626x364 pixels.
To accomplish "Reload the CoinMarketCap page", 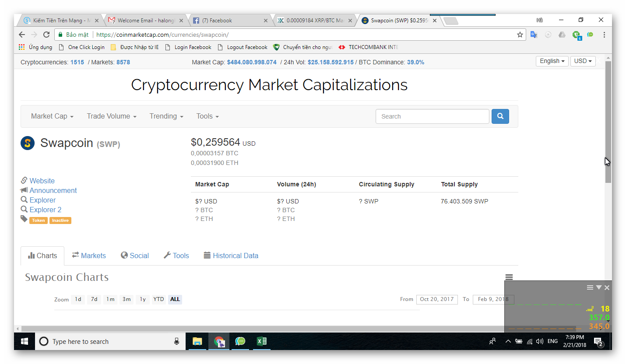I will click(x=46, y=35).
